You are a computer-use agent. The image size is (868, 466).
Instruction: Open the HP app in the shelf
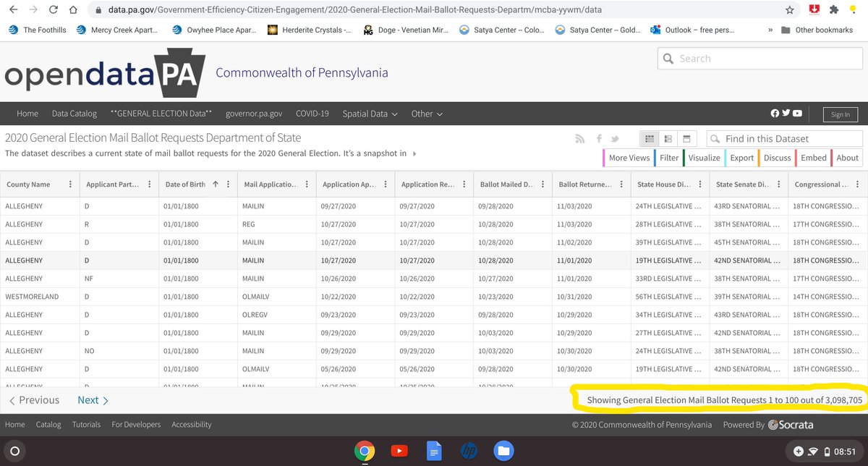point(468,452)
